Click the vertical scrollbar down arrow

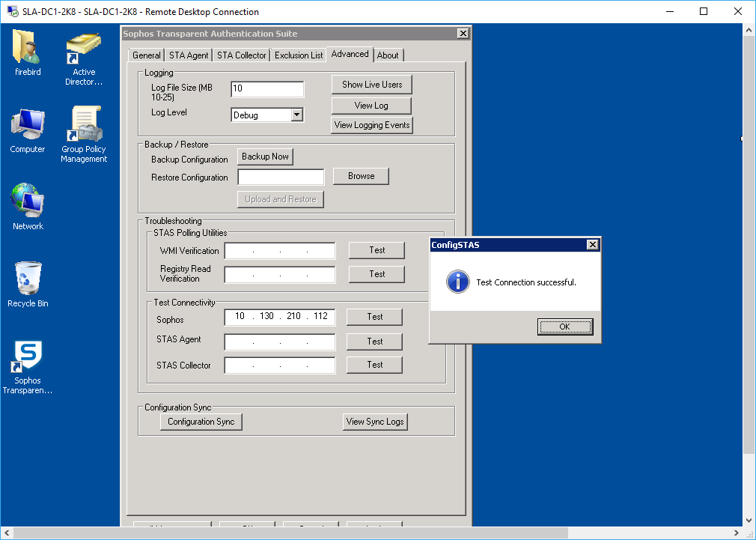click(x=749, y=521)
